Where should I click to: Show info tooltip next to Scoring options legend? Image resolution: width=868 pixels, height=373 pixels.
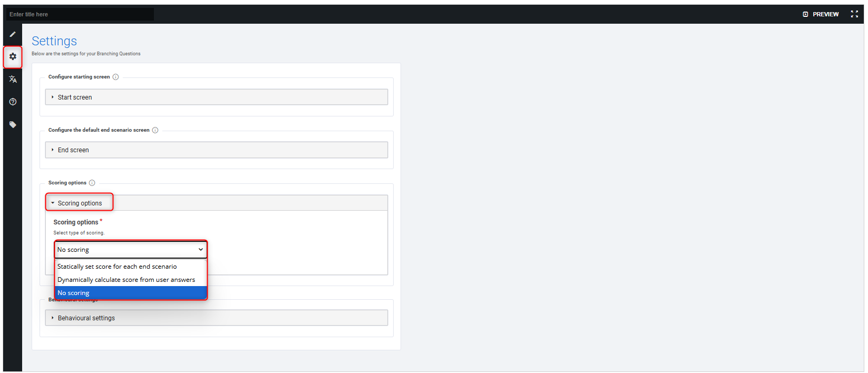[x=92, y=183]
